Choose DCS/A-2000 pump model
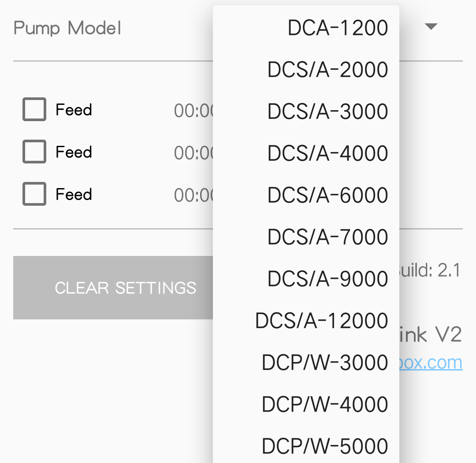Image resolution: width=476 pixels, height=463 pixels. (x=306, y=70)
